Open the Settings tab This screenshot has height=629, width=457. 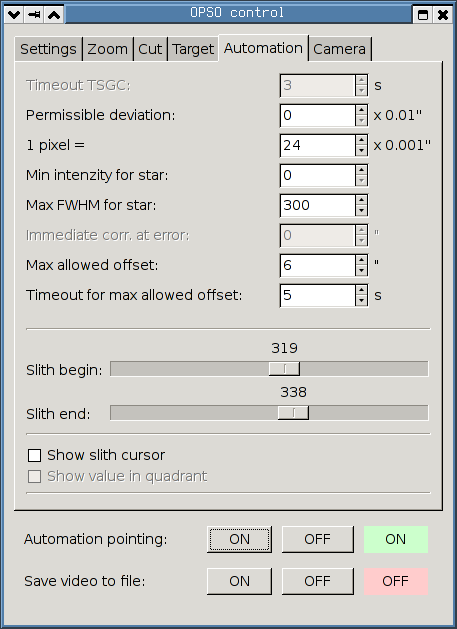pos(48,49)
